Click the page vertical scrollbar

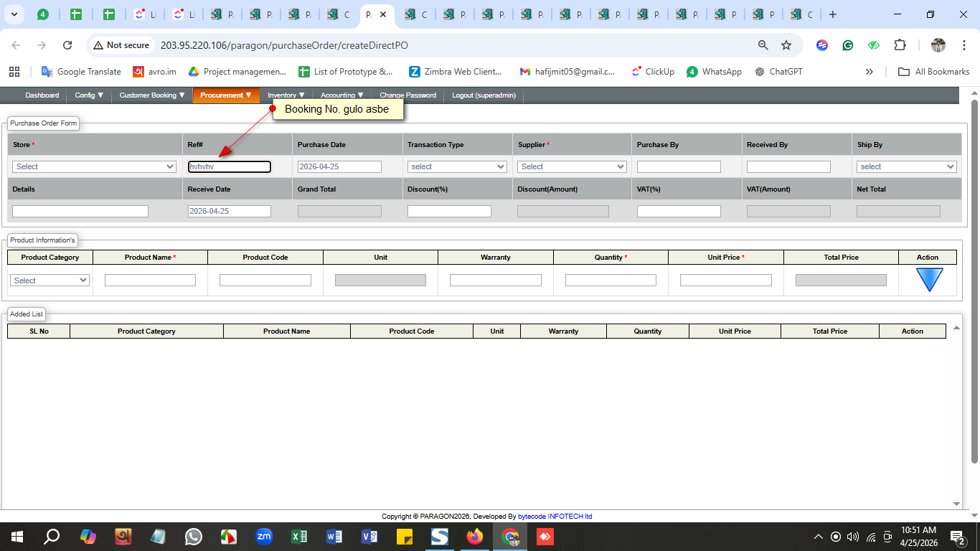point(974,287)
